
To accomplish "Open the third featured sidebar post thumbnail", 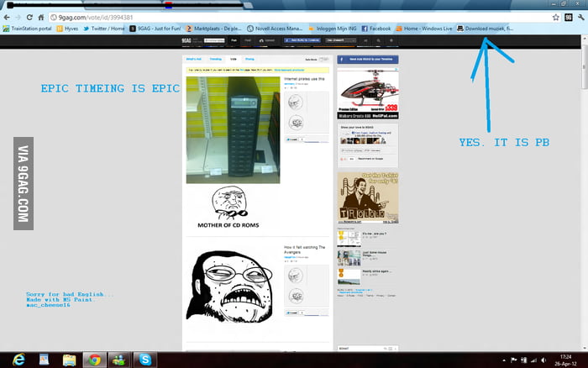I will [349, 277].
